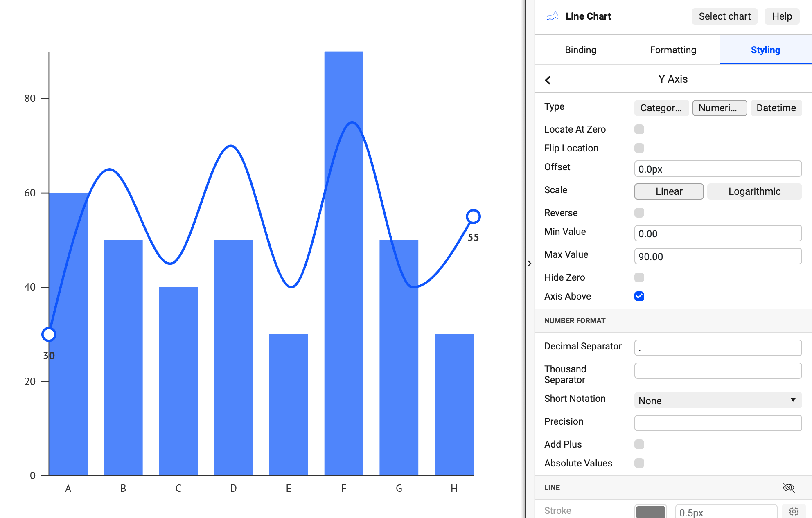Open Help
Viewport: 812px width, 518px height.
point(781,16)
